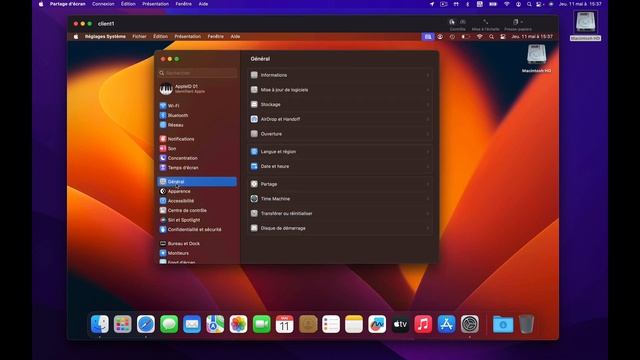The image size is (640, 360).
Task: Open Time Machine settings
Action: [x=340, y=199]
